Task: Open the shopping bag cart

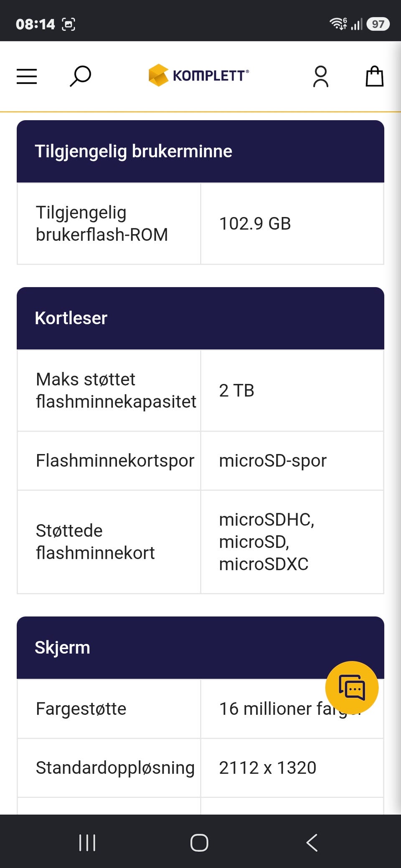Action: click(x=375, y=76)
